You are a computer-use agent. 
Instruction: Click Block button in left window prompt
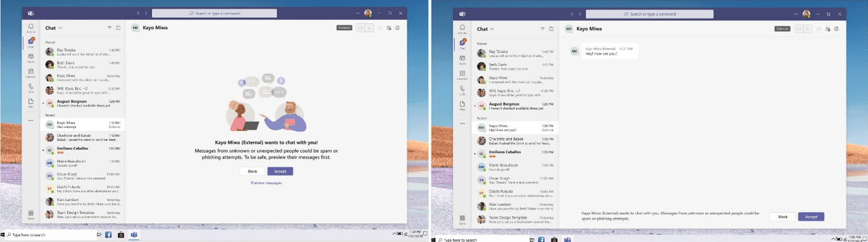[252, 171]
